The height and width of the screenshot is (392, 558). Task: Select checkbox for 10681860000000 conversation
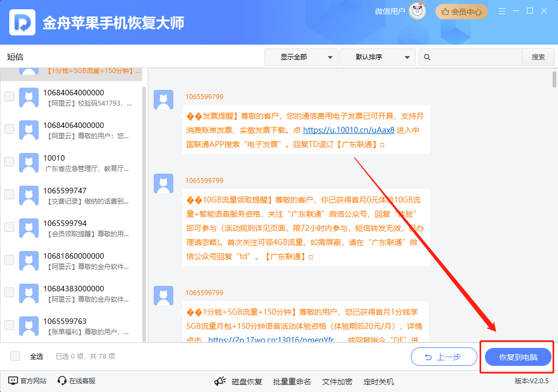coord(9,260)
